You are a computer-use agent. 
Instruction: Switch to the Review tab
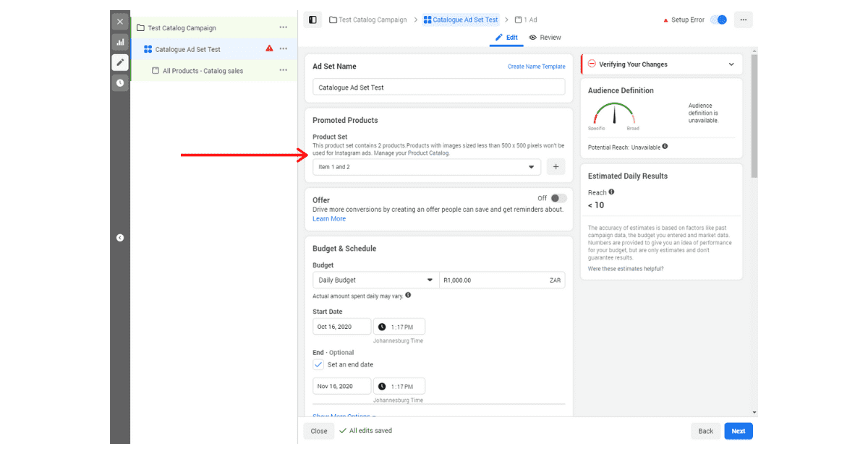tap(545, 38)
